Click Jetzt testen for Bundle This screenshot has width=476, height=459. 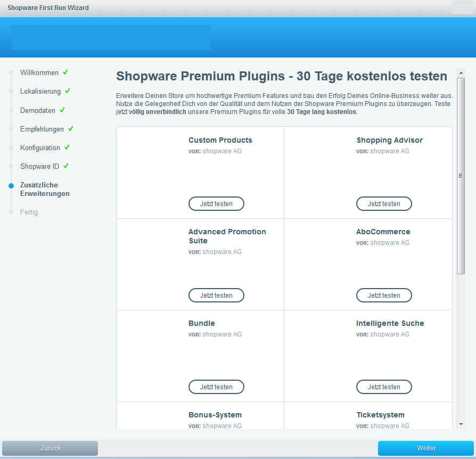coord(216,387)
